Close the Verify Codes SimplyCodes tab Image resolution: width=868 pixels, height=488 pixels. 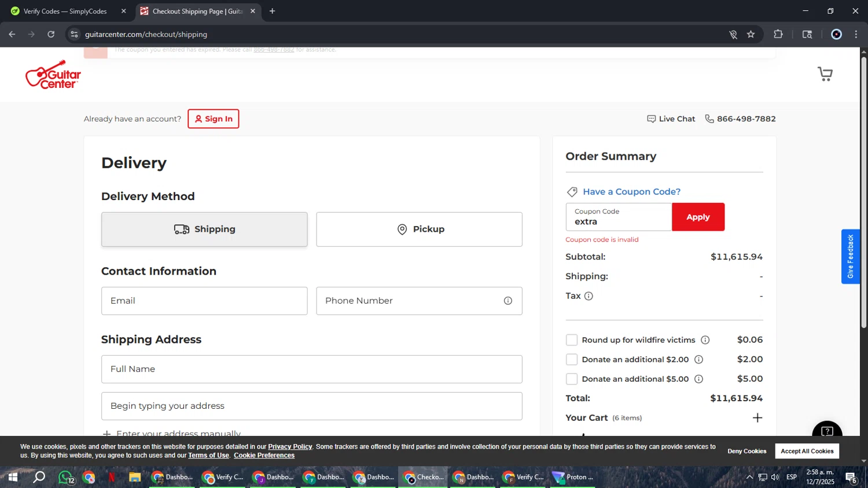(123, 11)
